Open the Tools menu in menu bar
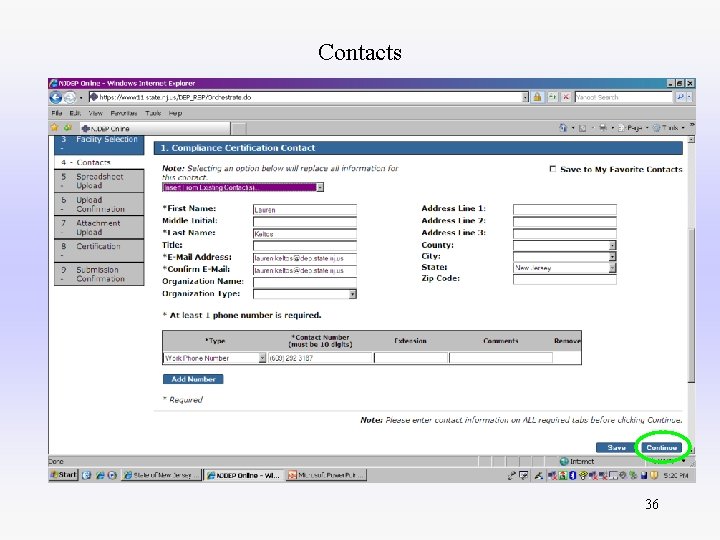 [153, 113]
